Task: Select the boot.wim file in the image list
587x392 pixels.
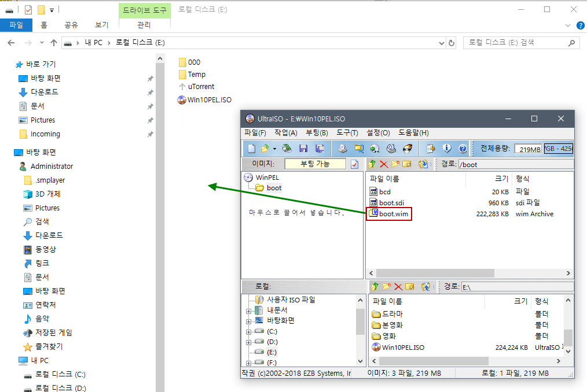Action: tap(393, 214)
